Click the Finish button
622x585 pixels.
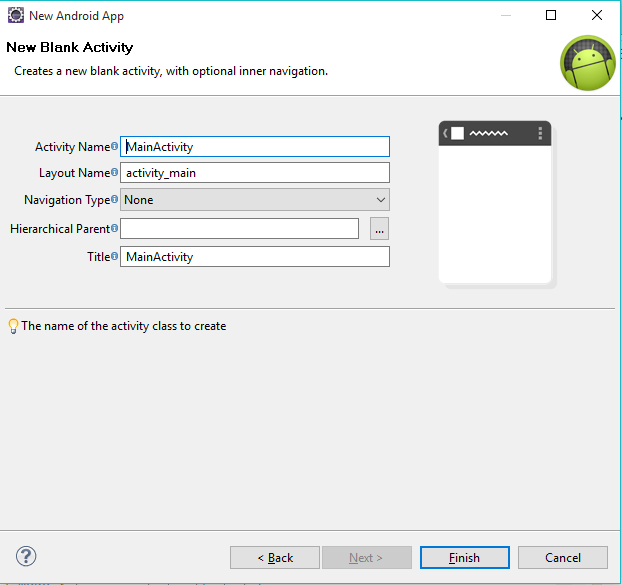(465, 558)
